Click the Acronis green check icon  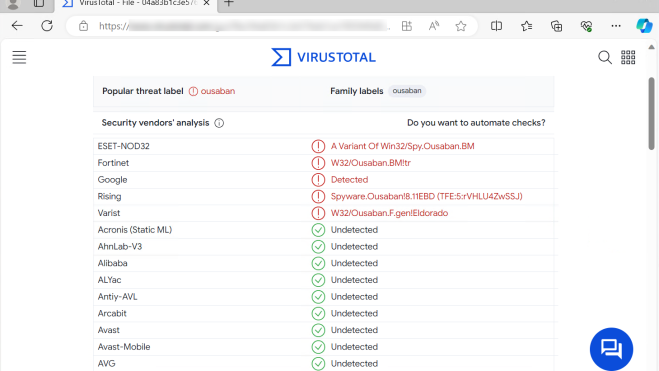point(318,230)
